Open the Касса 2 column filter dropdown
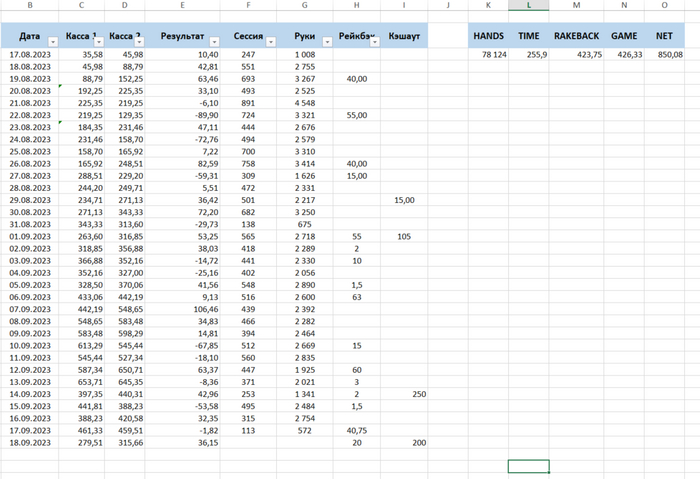700x479 pixels. point(139,42)
